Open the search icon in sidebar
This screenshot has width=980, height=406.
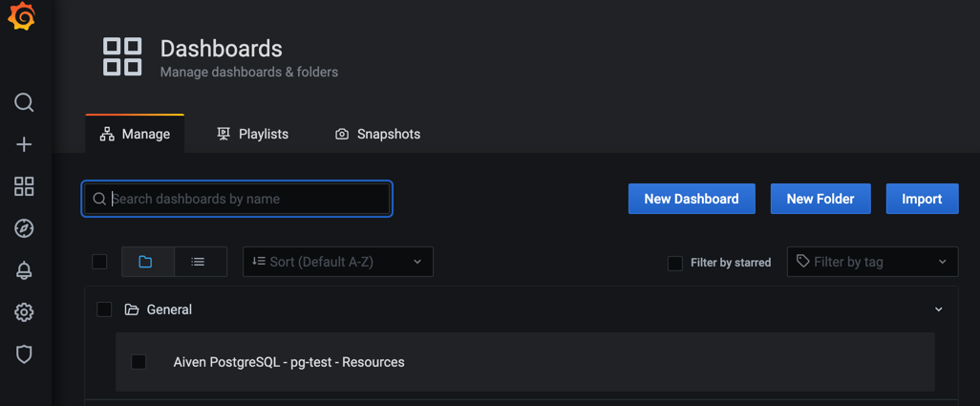(24, 102)
